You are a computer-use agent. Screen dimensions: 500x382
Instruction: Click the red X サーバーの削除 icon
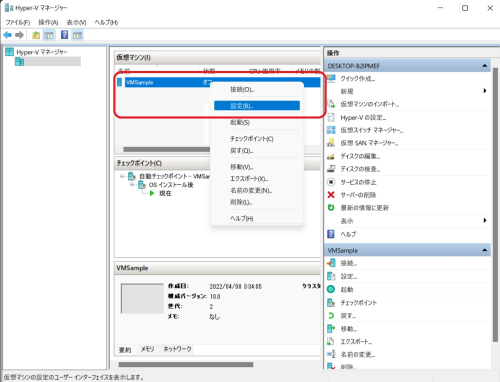pyautogui.click(x=331, y=195)
